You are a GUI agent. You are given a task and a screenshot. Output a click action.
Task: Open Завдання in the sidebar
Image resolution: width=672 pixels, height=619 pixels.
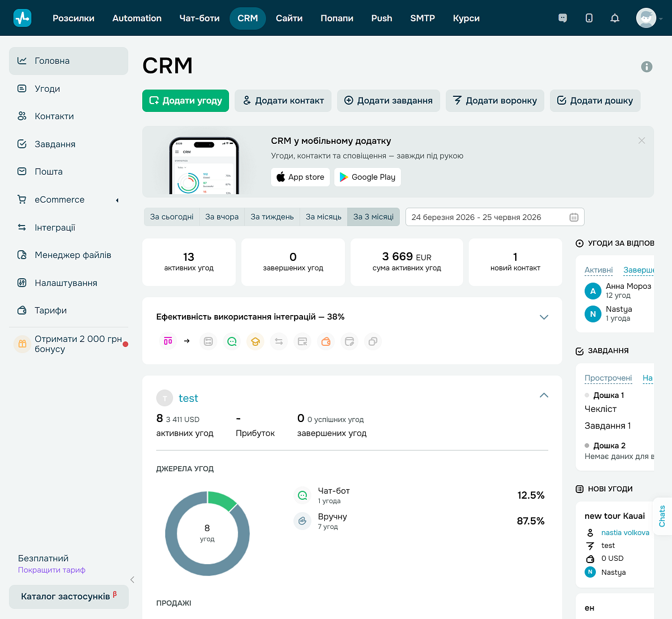68,144
